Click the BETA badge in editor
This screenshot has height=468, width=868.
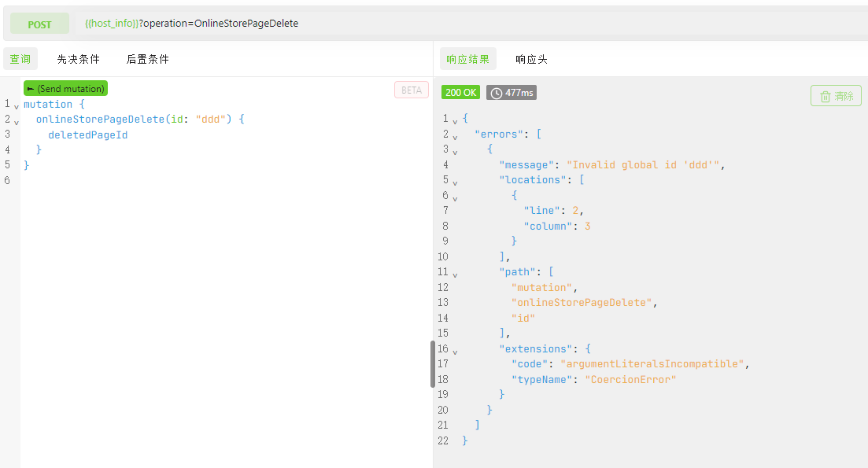(x=412, y=90)
